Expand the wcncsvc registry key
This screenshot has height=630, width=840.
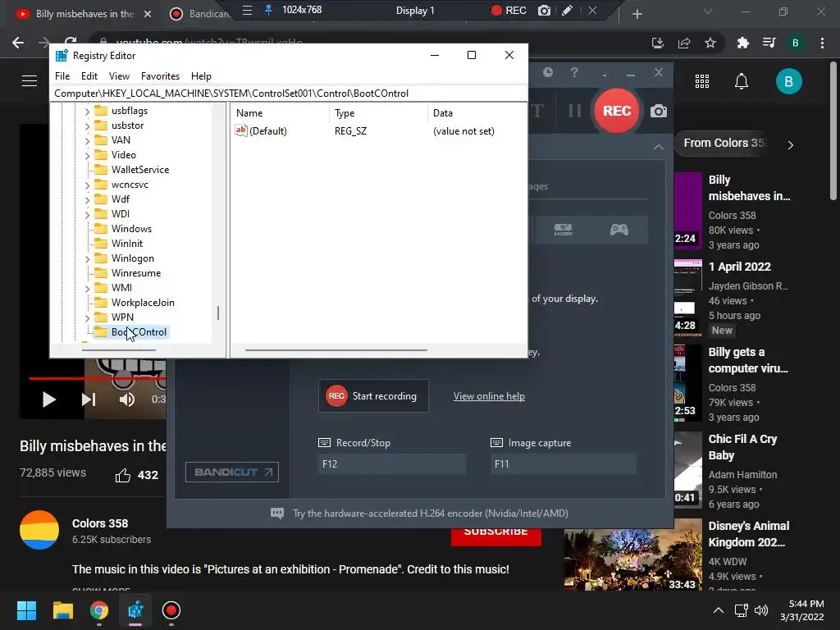click(x=87, y=185)
